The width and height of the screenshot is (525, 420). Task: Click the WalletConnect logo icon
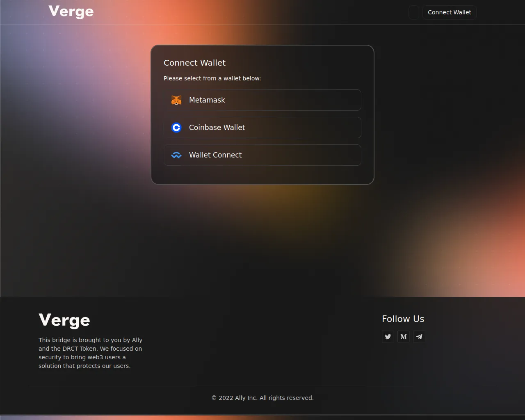click(x=176, y=155)
